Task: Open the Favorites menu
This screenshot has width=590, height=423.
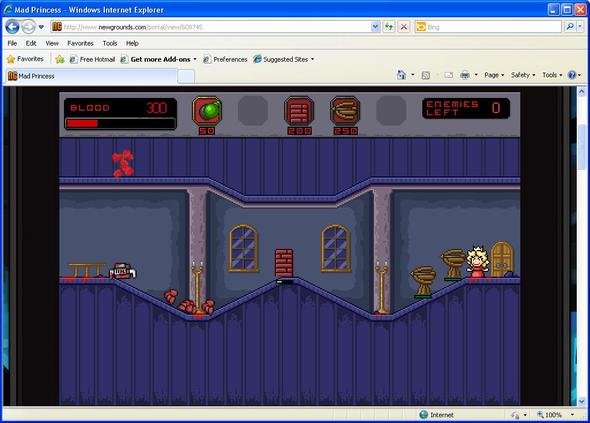Action: [x=80, y=43]
